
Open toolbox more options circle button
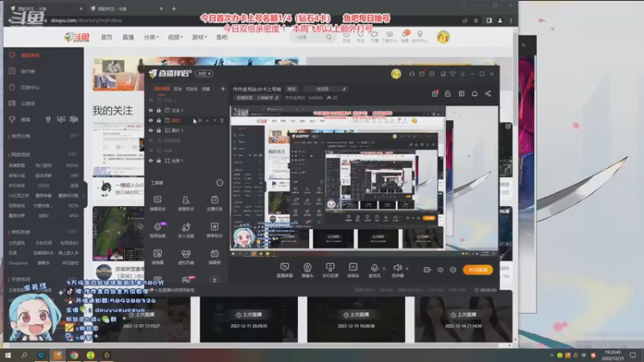pyautogui.click(x=220, y=183)
